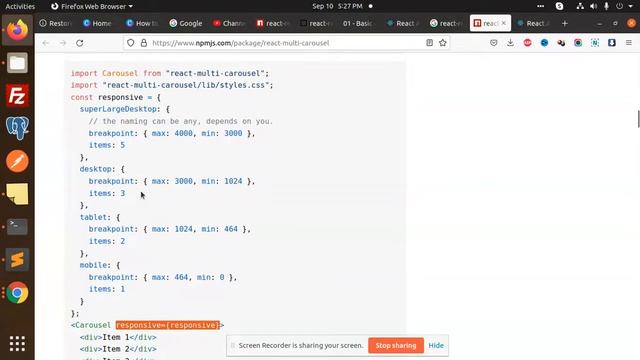Open the tracking protection shield icon
Screen dimensions: 640x360
131,43
